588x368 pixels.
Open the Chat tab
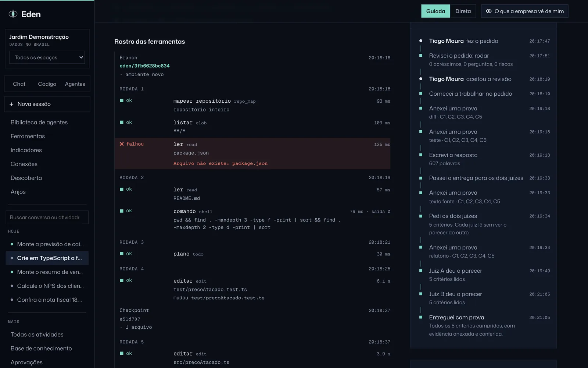coord(19,84)
